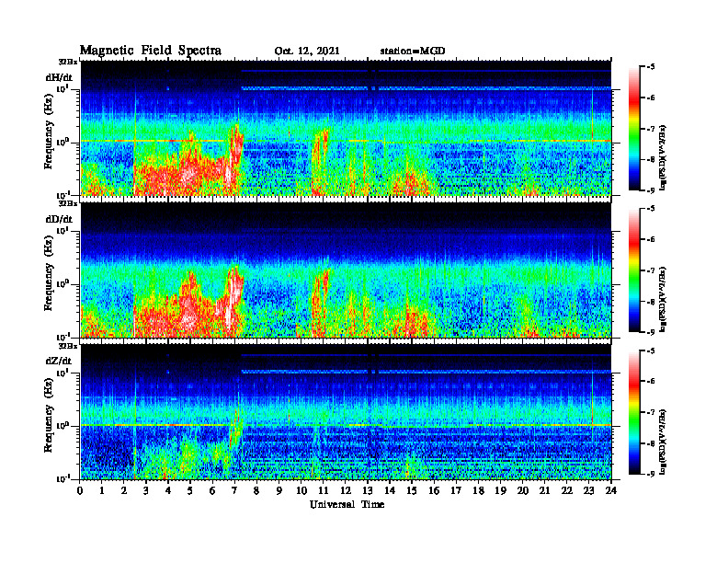
Task: Click hour tick label "15" on time axis
Action: (x=412, y=491)
